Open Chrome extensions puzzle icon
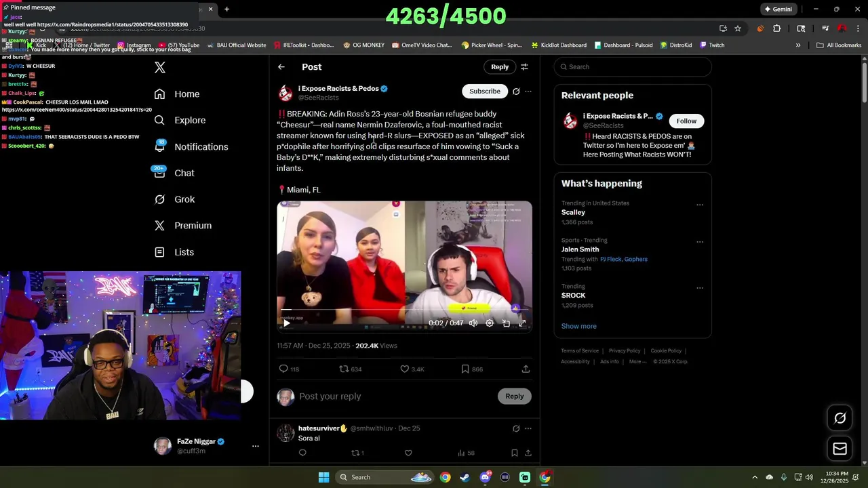Viewport: 868px width, 488px height. click(777, 28)
